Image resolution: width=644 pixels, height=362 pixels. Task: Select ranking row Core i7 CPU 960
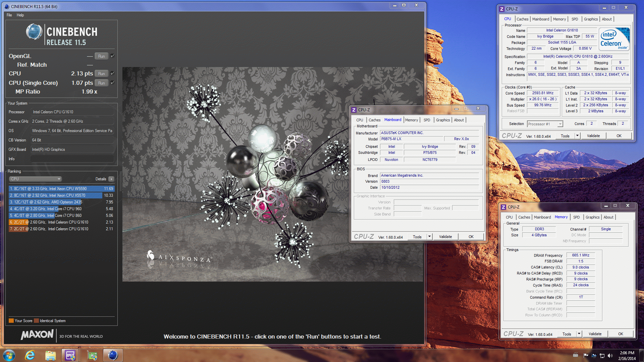point(61,209)
